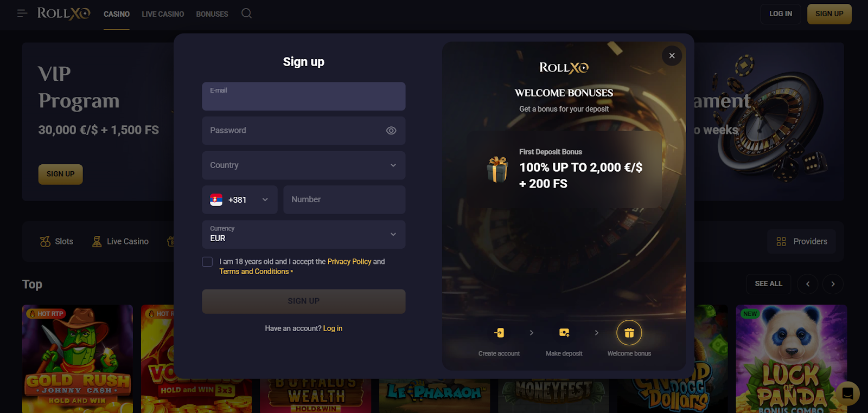Select the Create account step icon
868x413 pixels.
[x=499, y=333]
